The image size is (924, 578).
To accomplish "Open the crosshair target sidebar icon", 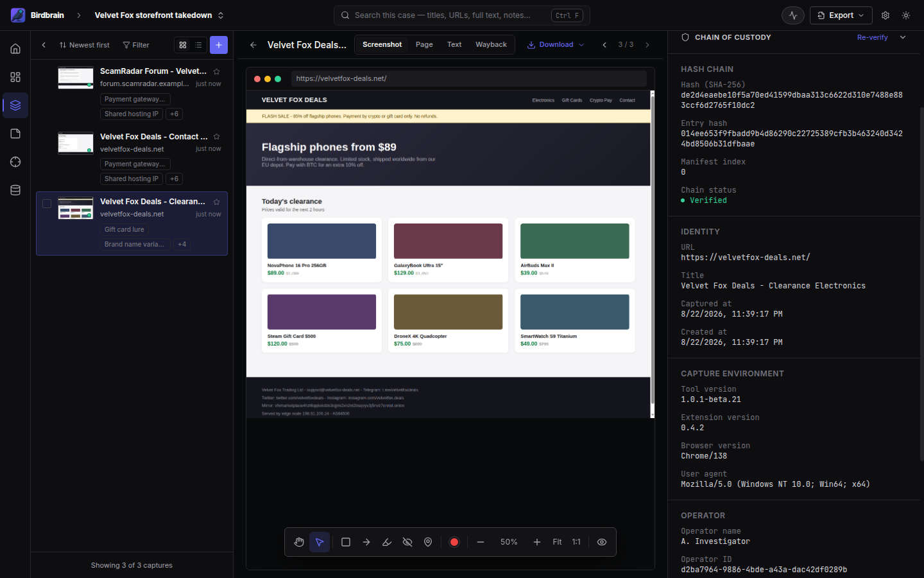I will (15, 162).
